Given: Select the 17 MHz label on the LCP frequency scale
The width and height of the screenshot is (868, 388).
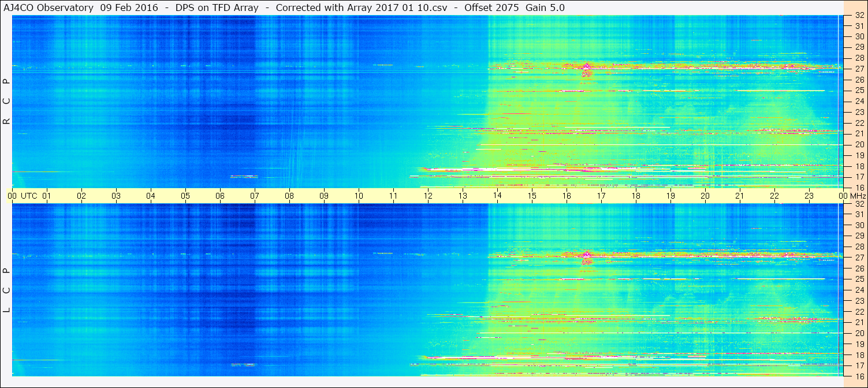Looking at the screenshot, I should tap(859, 365).
